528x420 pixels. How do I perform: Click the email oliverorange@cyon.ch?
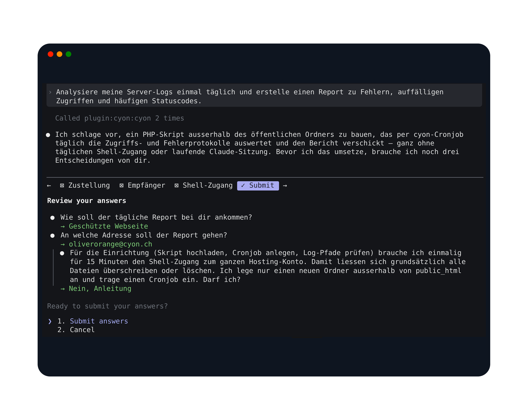[110, 244]
